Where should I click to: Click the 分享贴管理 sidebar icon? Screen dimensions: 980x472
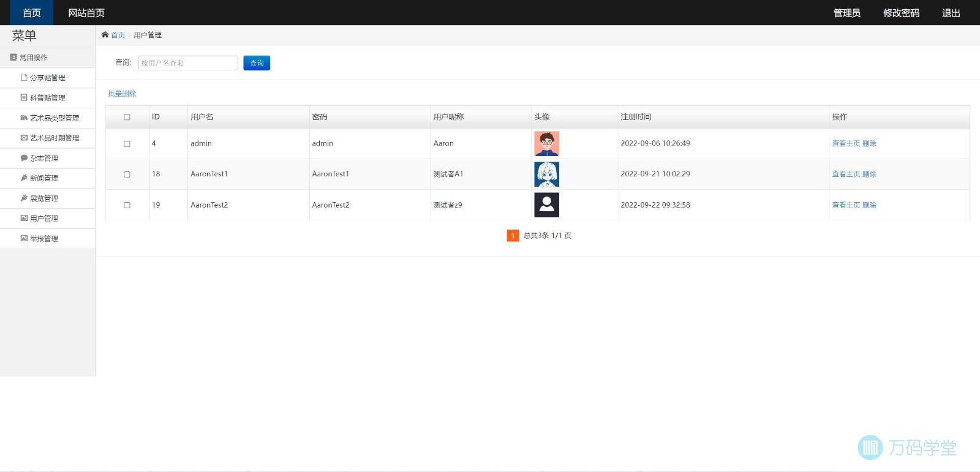[24, 78]
